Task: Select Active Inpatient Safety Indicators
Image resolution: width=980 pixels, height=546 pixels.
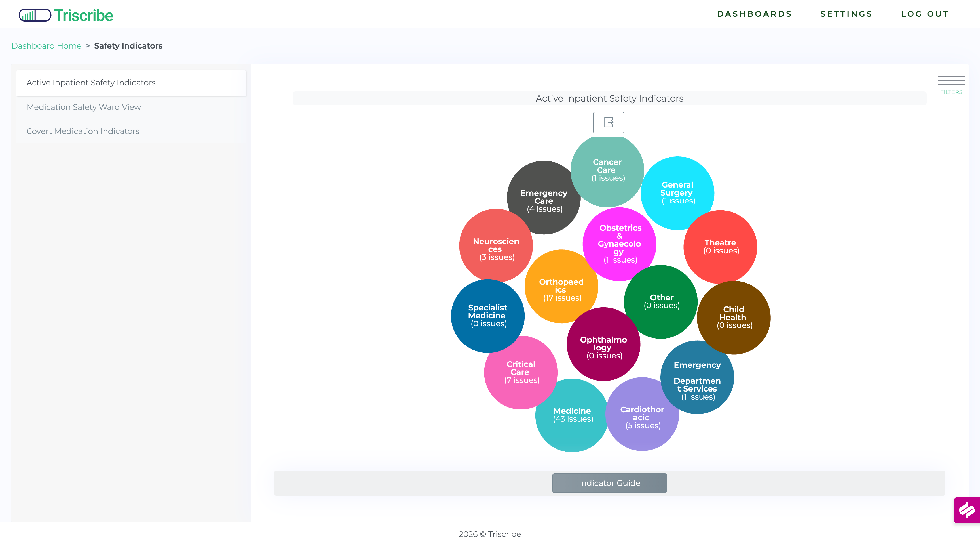Action: click(91, 83)
